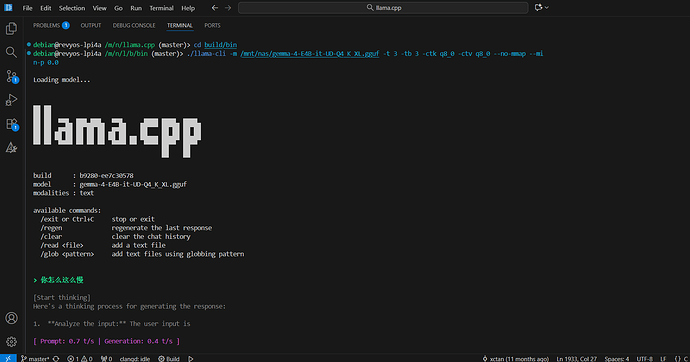Click the 'Analyze the input' reasoning line
The height and width of the screenshot is (362, 690).
112,324
